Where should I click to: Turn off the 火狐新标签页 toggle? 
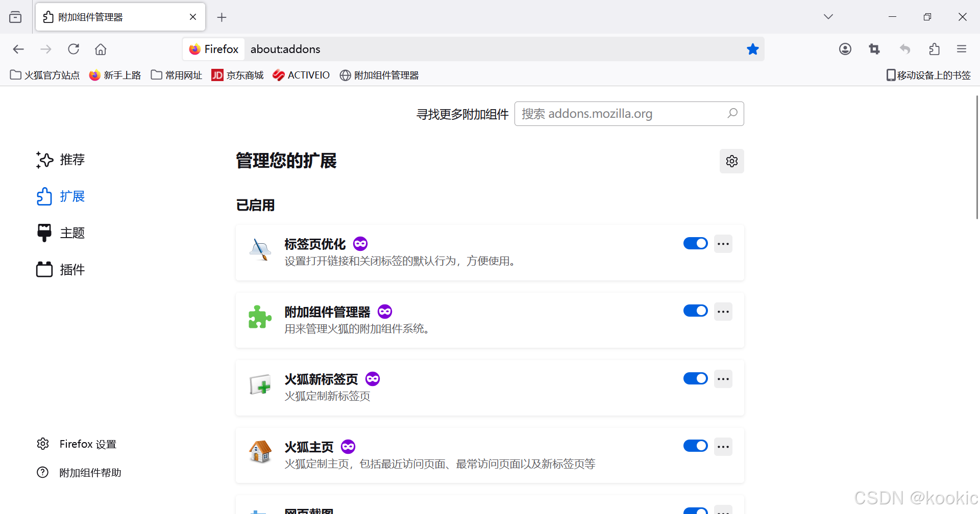(696, 378)
